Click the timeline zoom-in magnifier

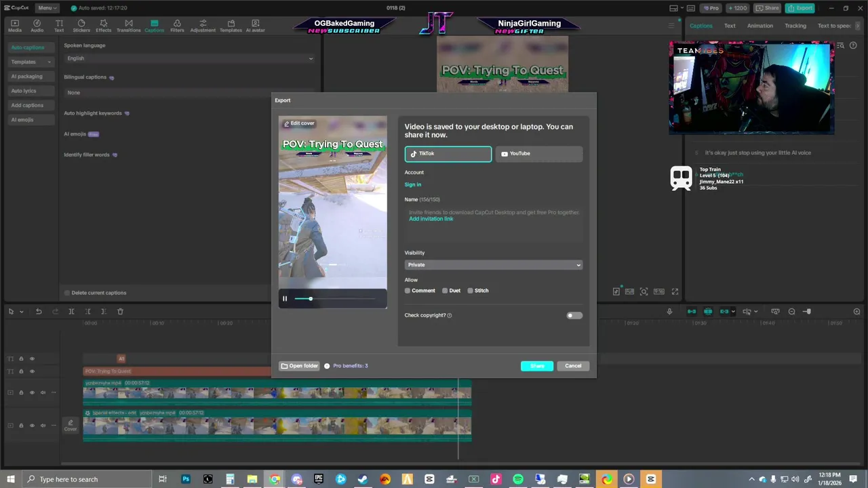tap(856, 311)
